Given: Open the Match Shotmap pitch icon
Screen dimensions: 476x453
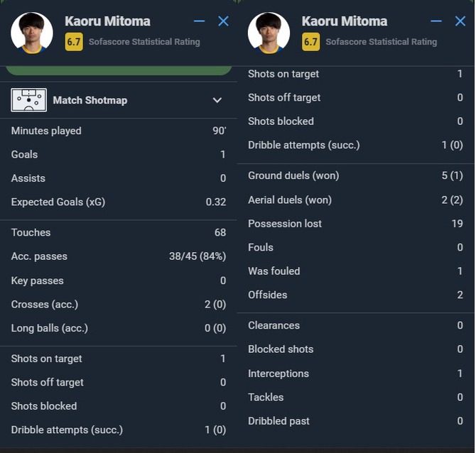Looking at the screenshot, I should pyautogui.click(x=29, y=100).
